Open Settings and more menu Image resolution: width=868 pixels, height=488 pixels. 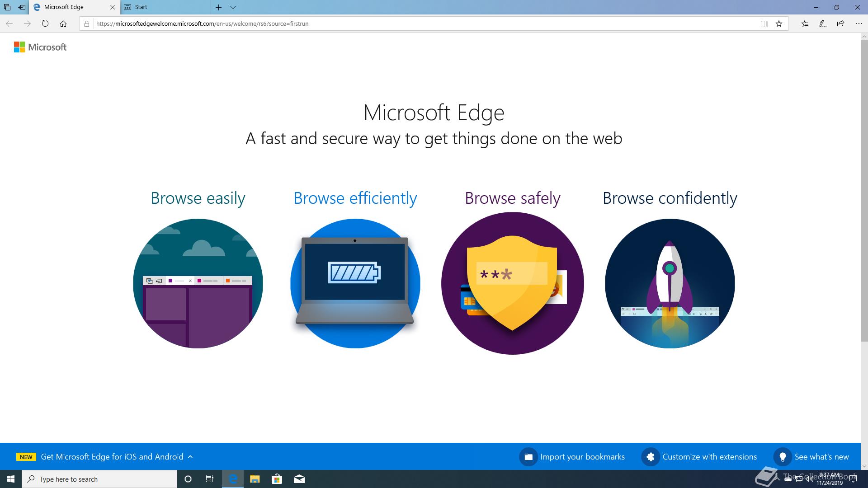point(859,23)
